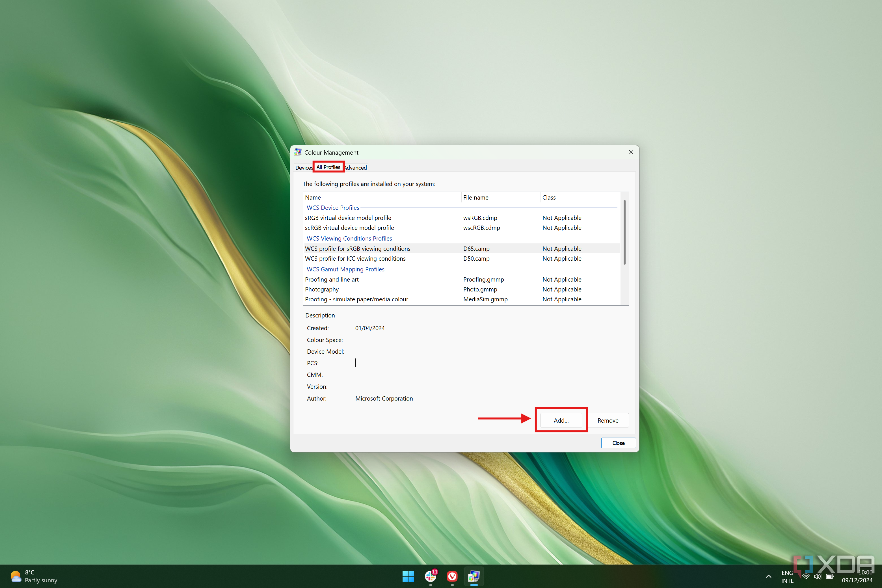Screen dimensions: 882x588
Task: Select the All Profiles tab
Action: 328,167
